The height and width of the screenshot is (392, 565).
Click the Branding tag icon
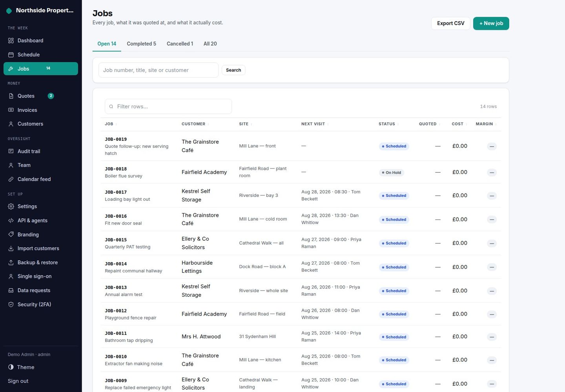pyautogui.click(x=11, y=234)
